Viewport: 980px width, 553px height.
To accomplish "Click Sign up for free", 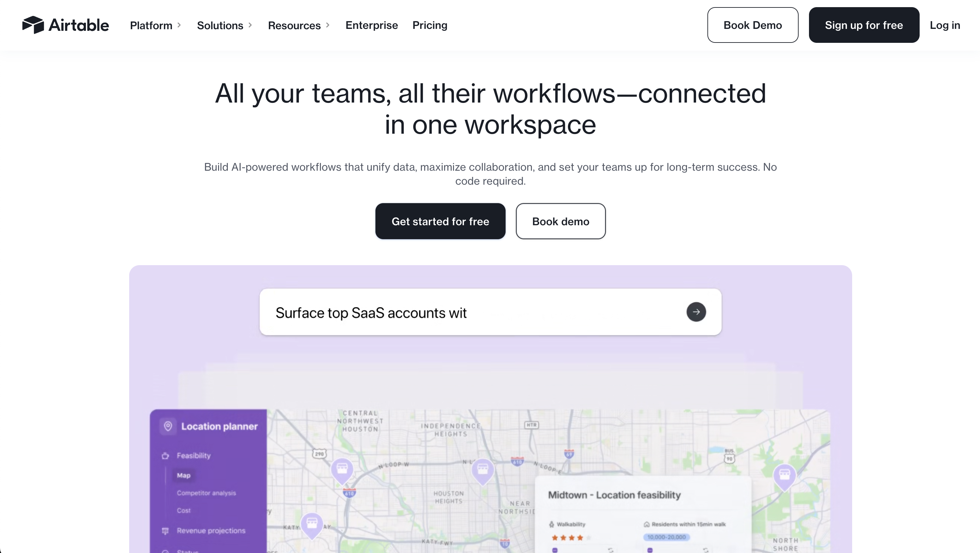I will coord(864,25).
